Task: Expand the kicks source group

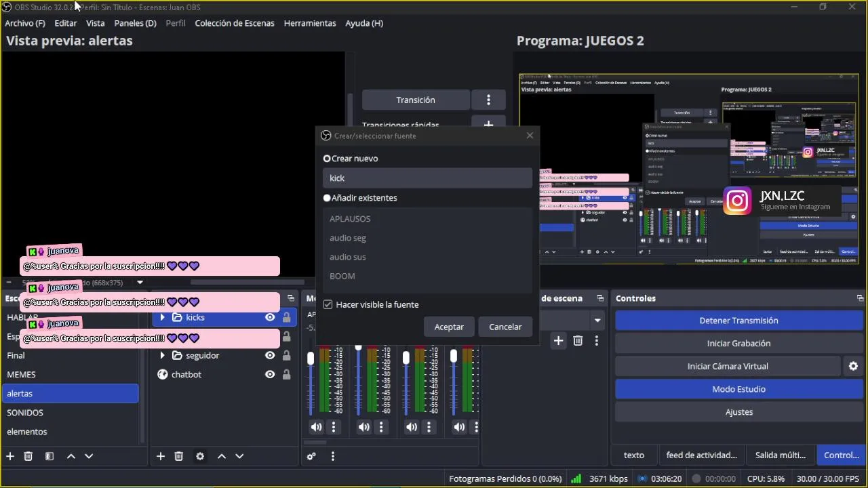Action: coord(162,317)
